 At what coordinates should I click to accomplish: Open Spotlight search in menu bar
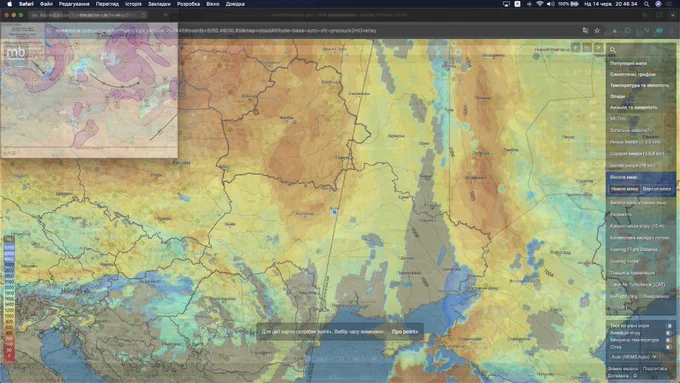(x=647, y=4)
